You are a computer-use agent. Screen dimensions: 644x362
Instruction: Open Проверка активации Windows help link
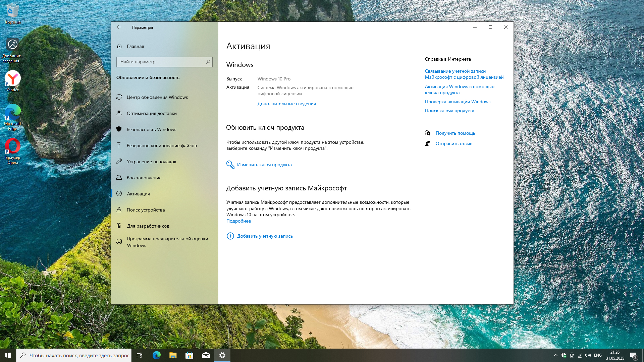tap(458, 102)
